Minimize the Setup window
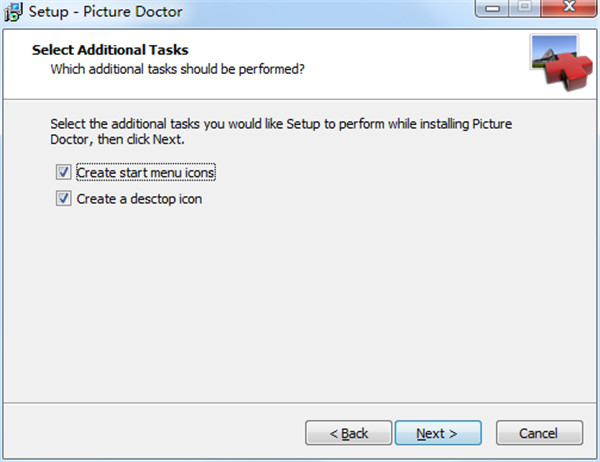Viewport: 600px width, 462px height. 492,8
